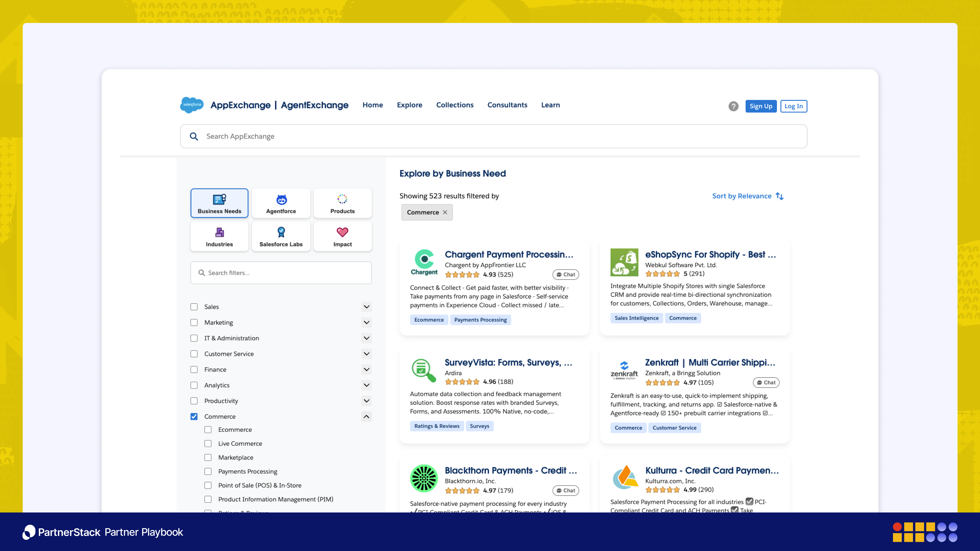980x551 pixels.
Task: Open the SurveyVista listing title
Action: point(508,362)
